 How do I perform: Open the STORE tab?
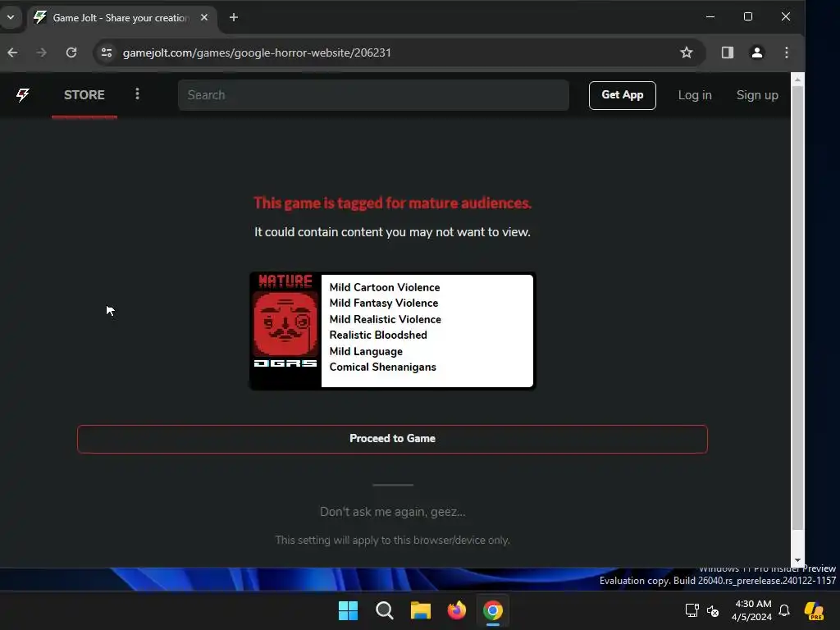tap(84, 95)
